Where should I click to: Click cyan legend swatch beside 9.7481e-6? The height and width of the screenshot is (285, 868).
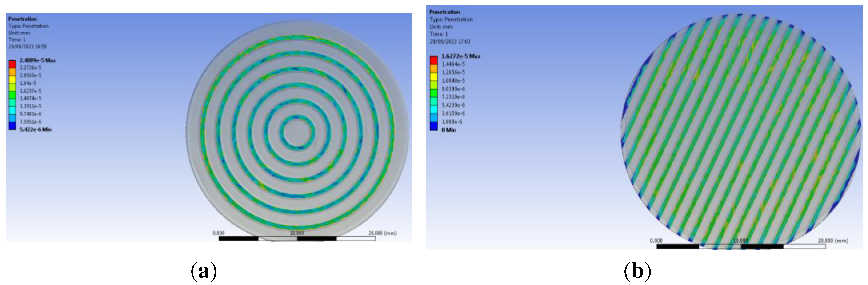point(12,111)
